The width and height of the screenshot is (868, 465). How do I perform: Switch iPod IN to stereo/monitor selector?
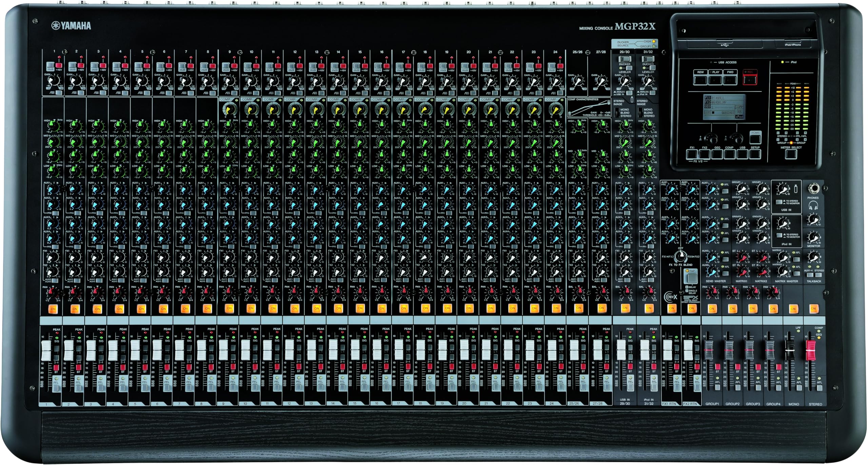coord(779,235)
